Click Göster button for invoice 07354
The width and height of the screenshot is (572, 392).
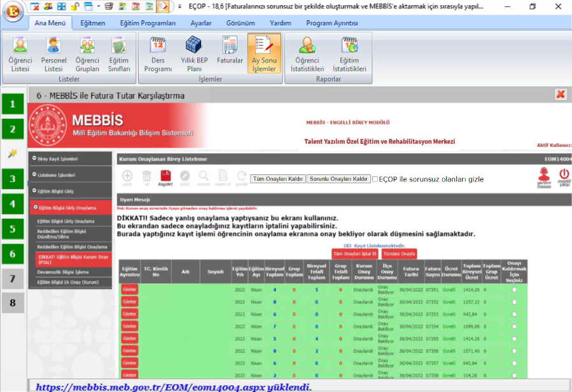[130, 326]
